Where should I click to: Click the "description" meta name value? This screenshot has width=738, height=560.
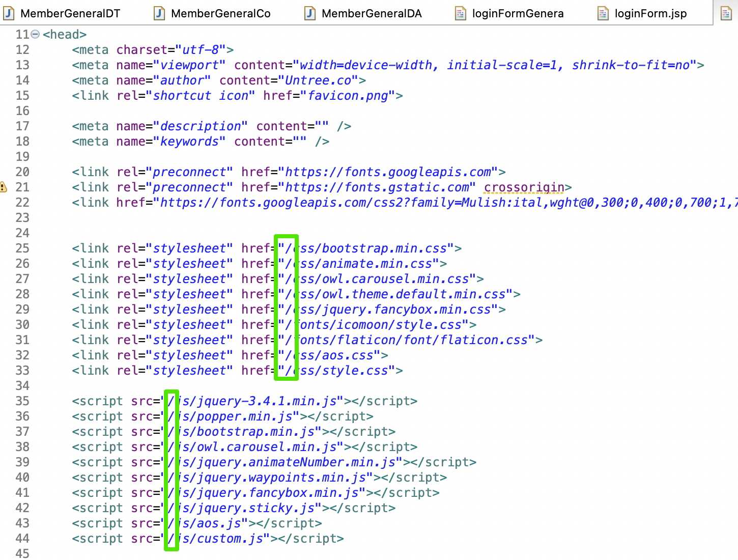pyautogui.click(x=201, y=126)
